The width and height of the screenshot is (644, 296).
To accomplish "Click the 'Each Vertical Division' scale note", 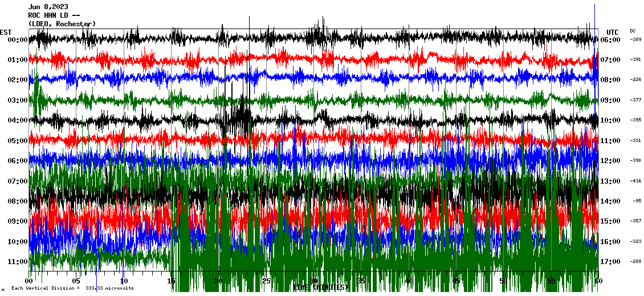I will point(72,288).
